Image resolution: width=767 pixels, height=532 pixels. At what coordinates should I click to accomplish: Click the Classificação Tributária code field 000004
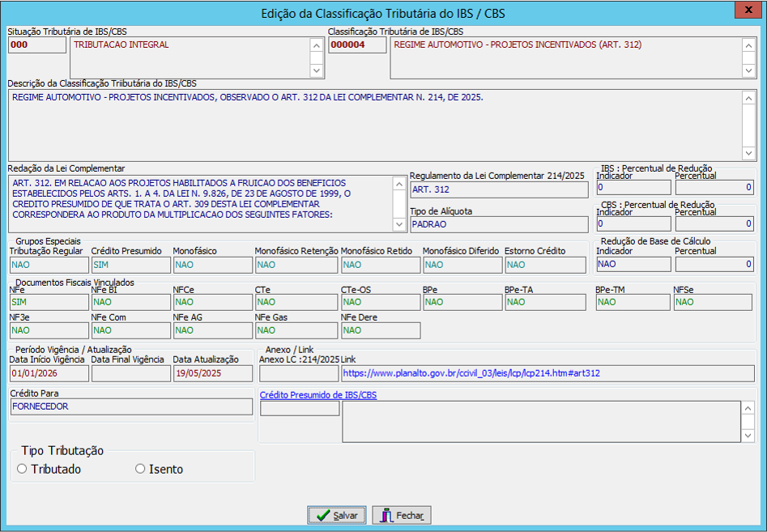point(357,45)
